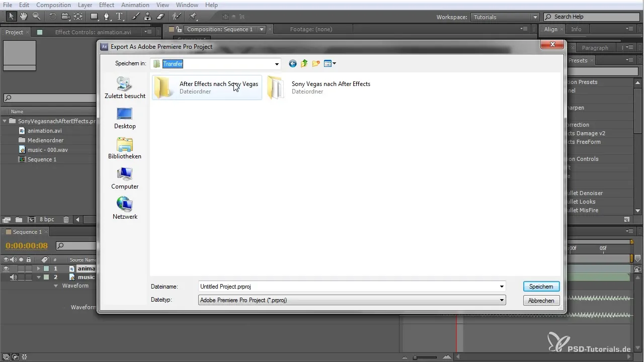
Task: Select the Pan Behind tool
Action: pos(78,17)
